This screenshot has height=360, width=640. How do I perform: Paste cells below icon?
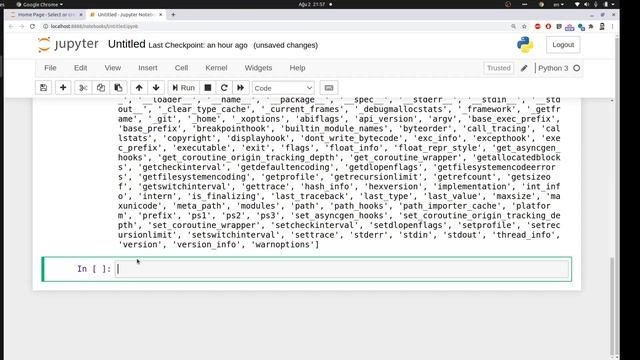coord(118,88)
